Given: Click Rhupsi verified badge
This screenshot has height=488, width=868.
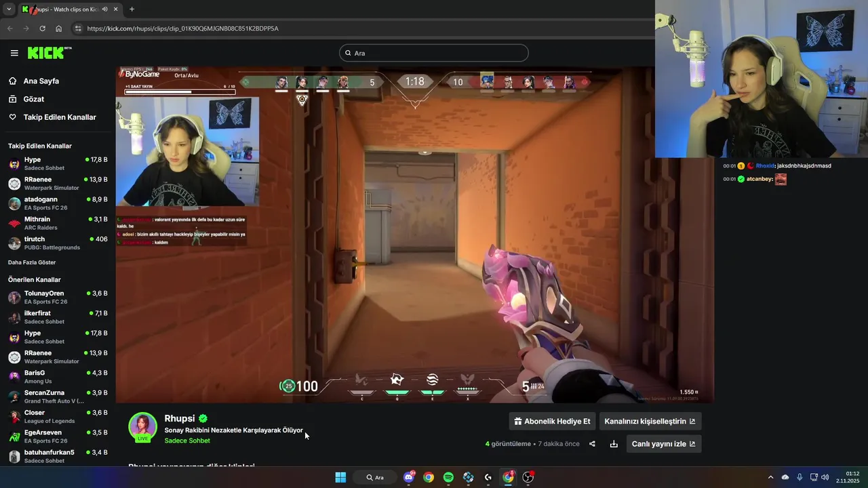Looking at the screenshot, I should [x=203, y=419].
